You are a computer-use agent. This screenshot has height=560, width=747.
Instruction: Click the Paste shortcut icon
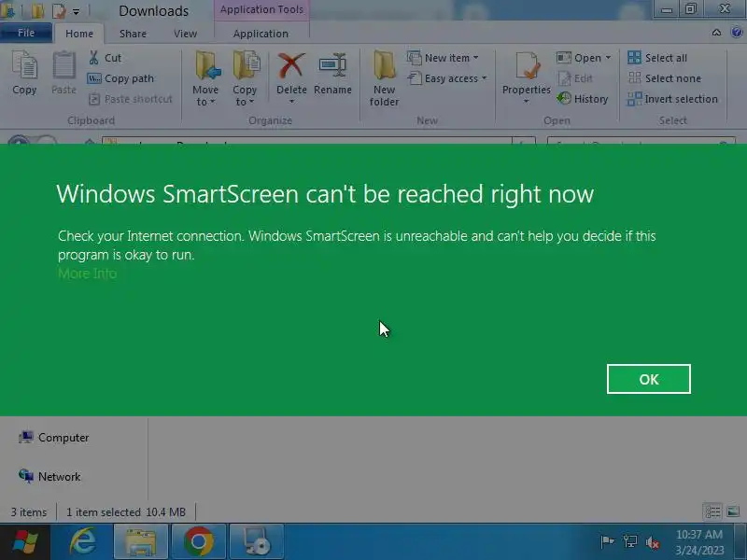coord(94,99)
